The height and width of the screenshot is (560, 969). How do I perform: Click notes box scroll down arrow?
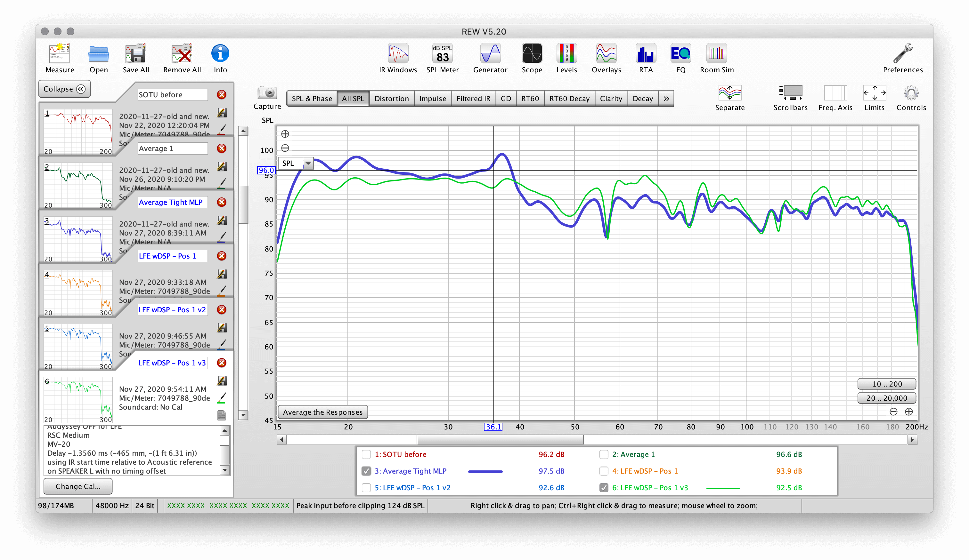tap(225, 470)
